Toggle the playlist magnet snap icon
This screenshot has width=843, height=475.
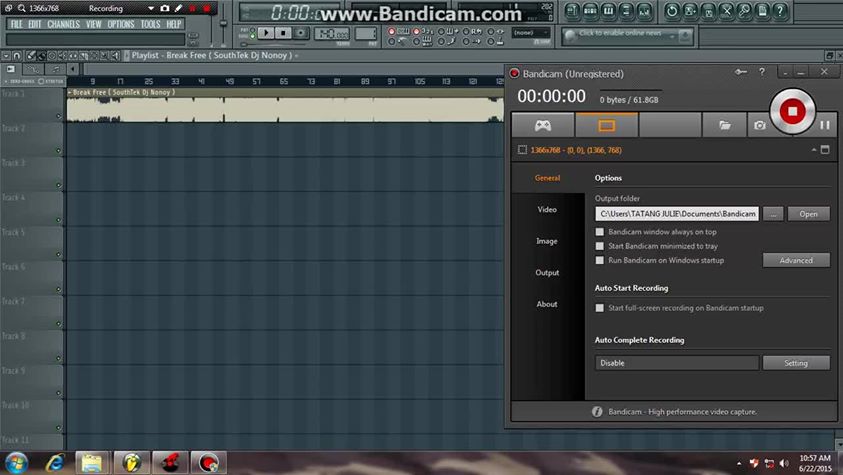pyautogui.click(x=17, y=55)
